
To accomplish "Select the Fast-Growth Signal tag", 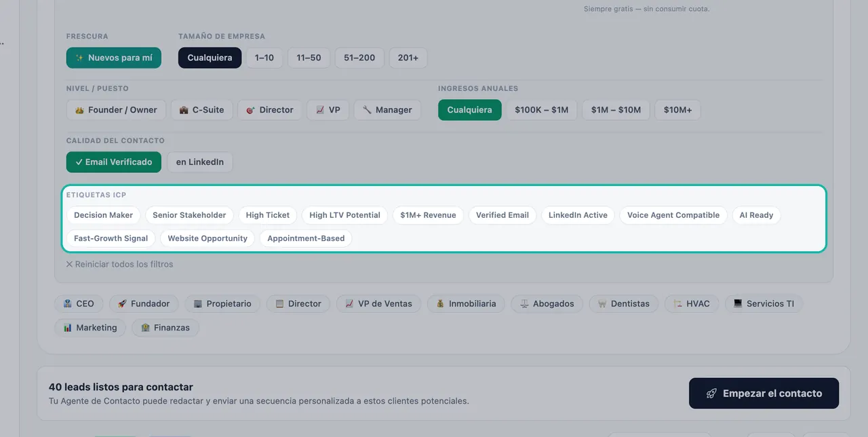I will point(111,238).
